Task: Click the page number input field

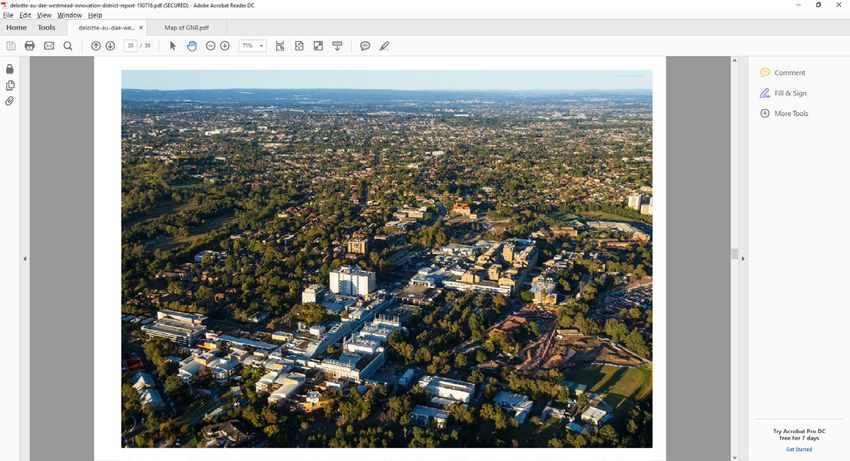Action: pos(131,46)
